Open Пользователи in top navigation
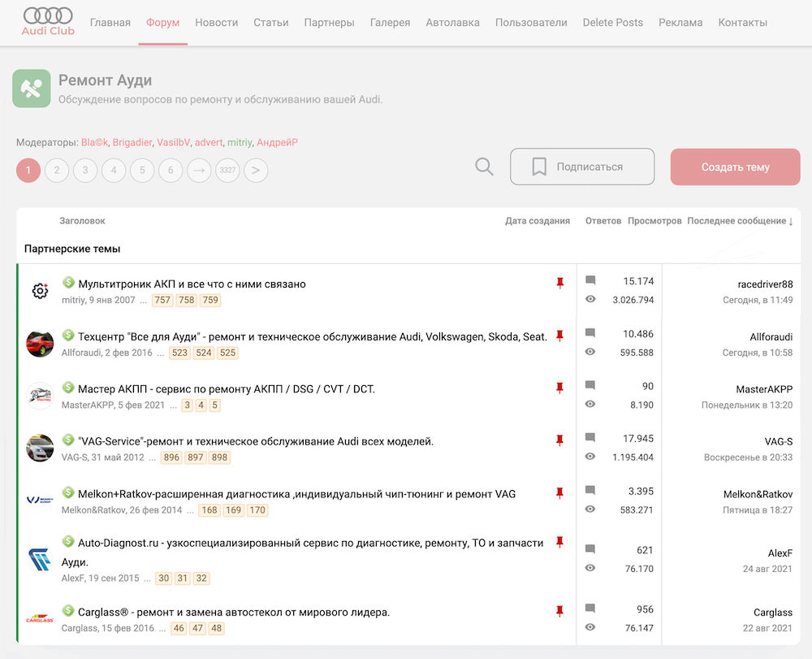The image size is (812, 659). point(531,23)
